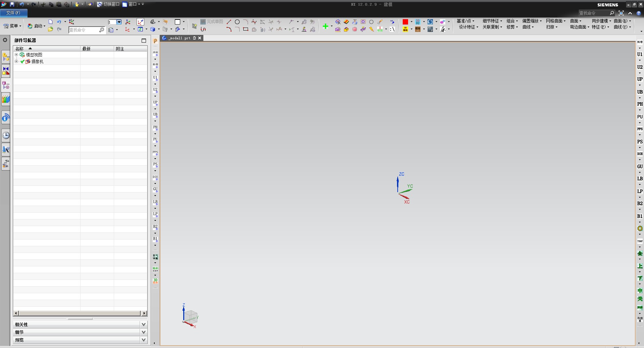Click the yellow color swatch below red
This screenshot has height=348, width=644.
point(405,29)
